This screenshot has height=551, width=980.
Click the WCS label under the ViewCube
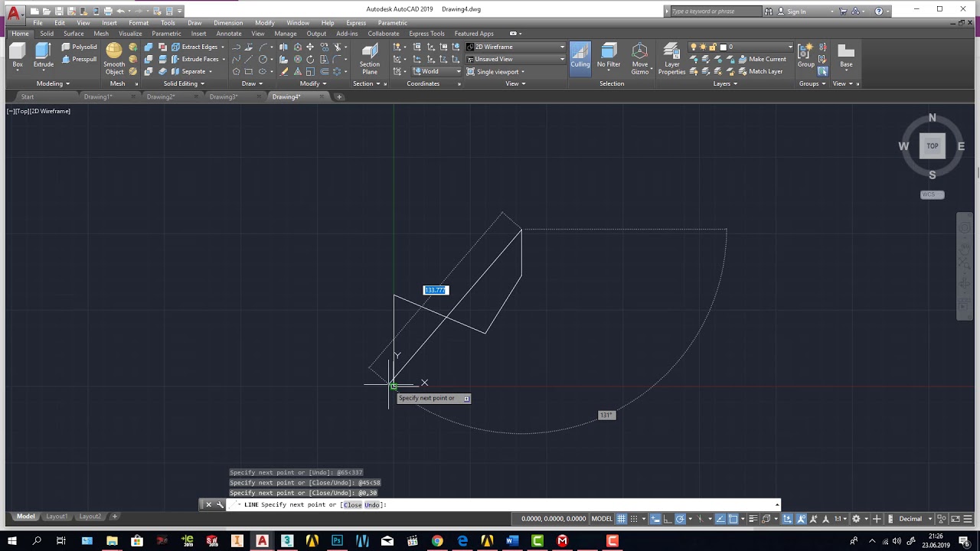point(933,194)
